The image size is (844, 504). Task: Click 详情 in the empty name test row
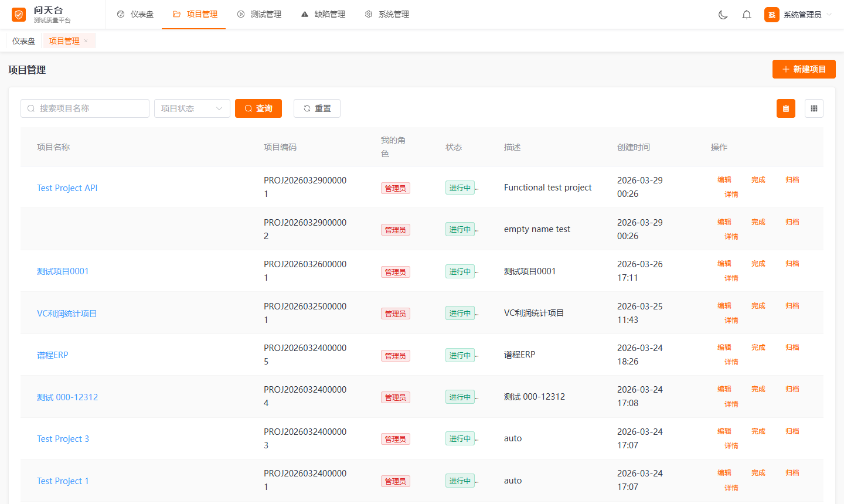(731, 237)
